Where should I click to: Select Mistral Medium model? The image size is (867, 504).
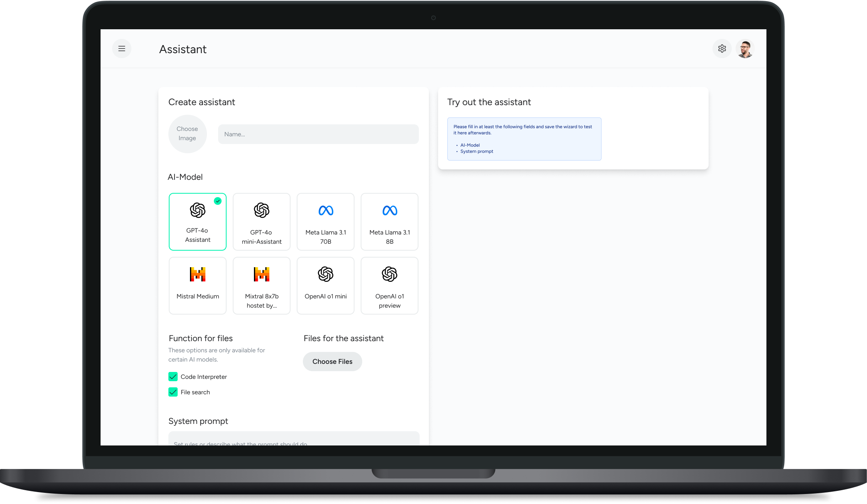tap(198, 285)
